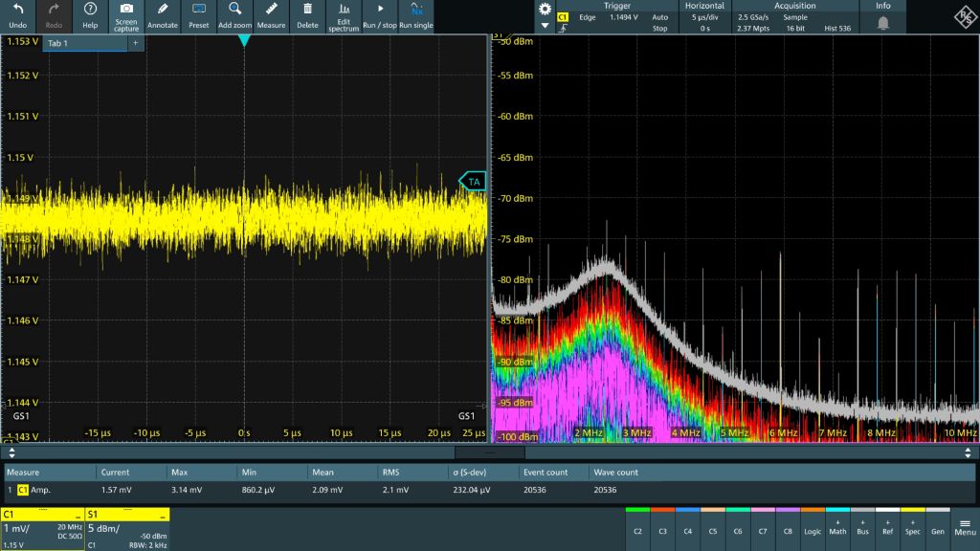This screenshot has width=980, height=551.
Task: Select the Annotate tool
Action: coord(163,14)
